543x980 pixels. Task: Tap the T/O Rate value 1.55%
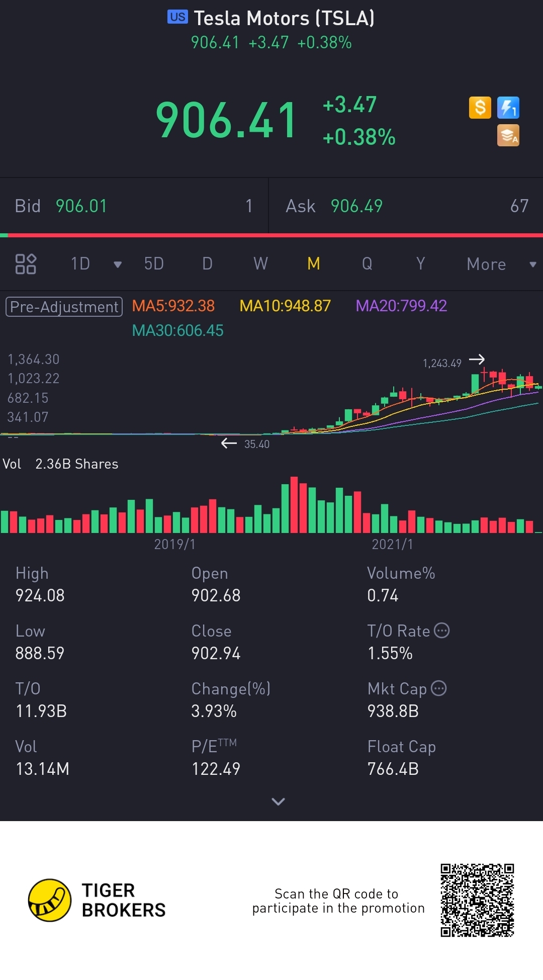pos(390,653)
